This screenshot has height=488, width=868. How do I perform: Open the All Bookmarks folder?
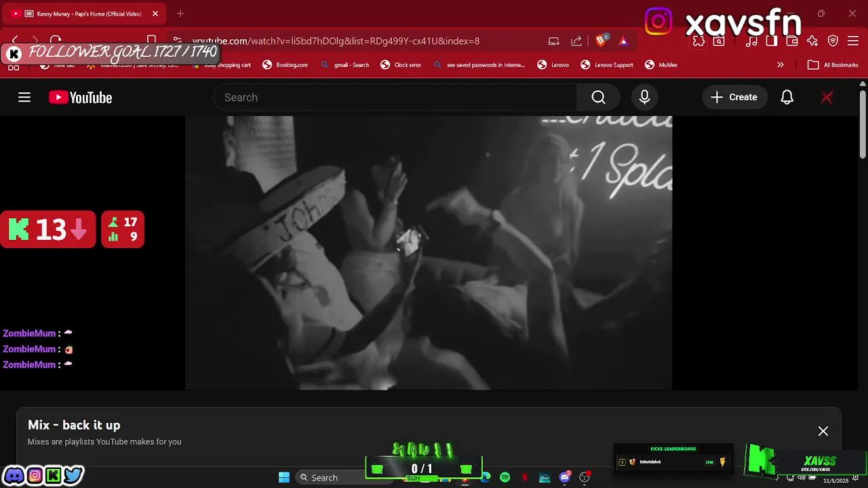click(x=833, y=65)
